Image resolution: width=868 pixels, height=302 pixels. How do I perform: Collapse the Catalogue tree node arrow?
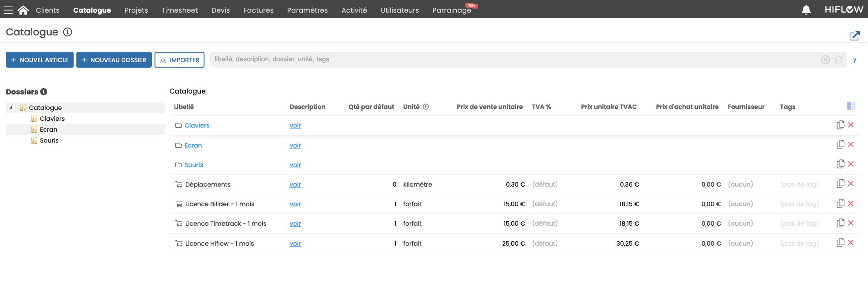[11, 108]
